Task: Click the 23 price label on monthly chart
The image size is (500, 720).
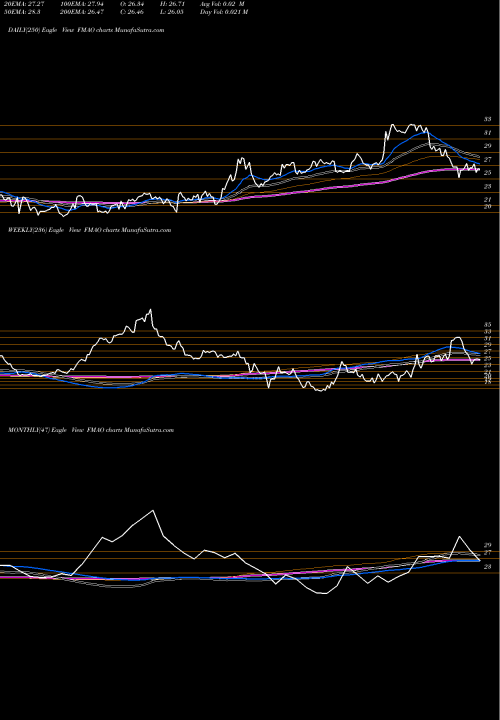Action: tap(487, 567)
